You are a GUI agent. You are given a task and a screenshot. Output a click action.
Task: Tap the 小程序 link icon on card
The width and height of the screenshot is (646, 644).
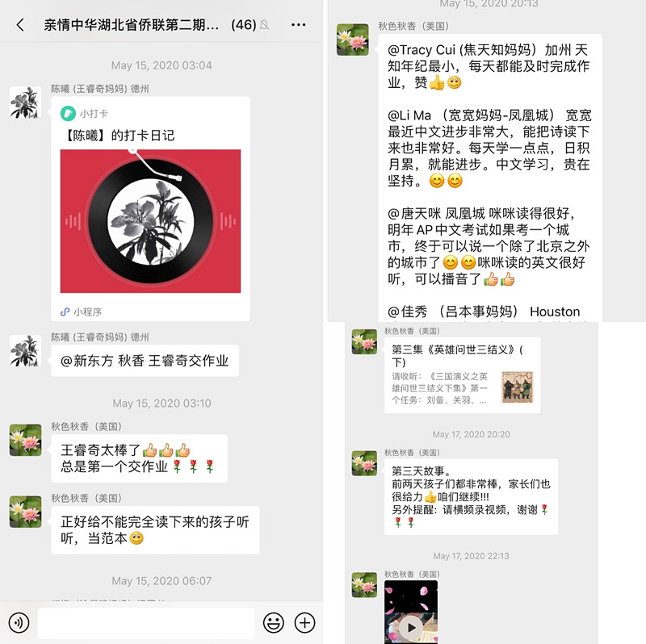pyautogui.click(x=65, y=312)
